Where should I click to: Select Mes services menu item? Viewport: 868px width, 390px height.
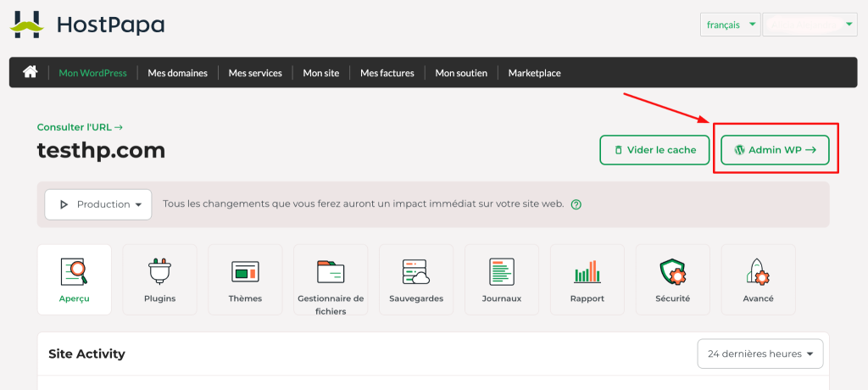(255, 73)
